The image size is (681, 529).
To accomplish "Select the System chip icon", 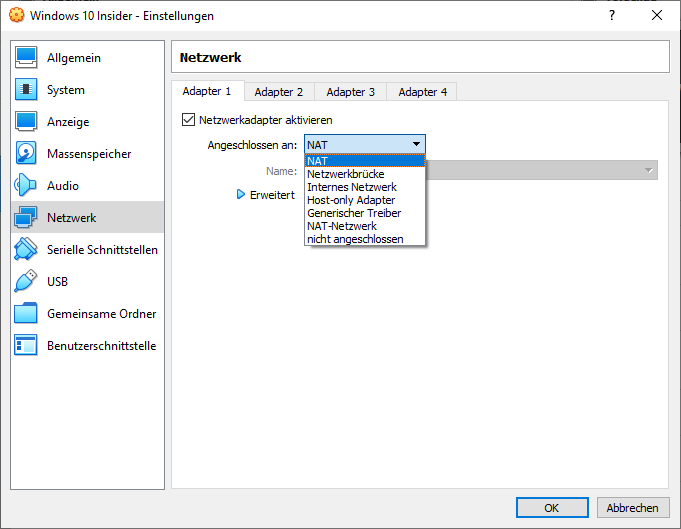I will click(x=26, y=89).
